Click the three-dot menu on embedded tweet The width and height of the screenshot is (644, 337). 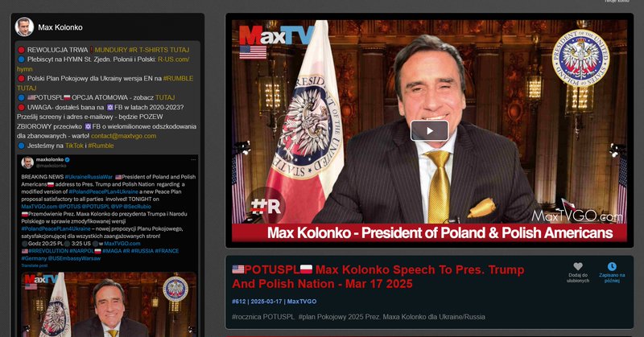point(193,160)
